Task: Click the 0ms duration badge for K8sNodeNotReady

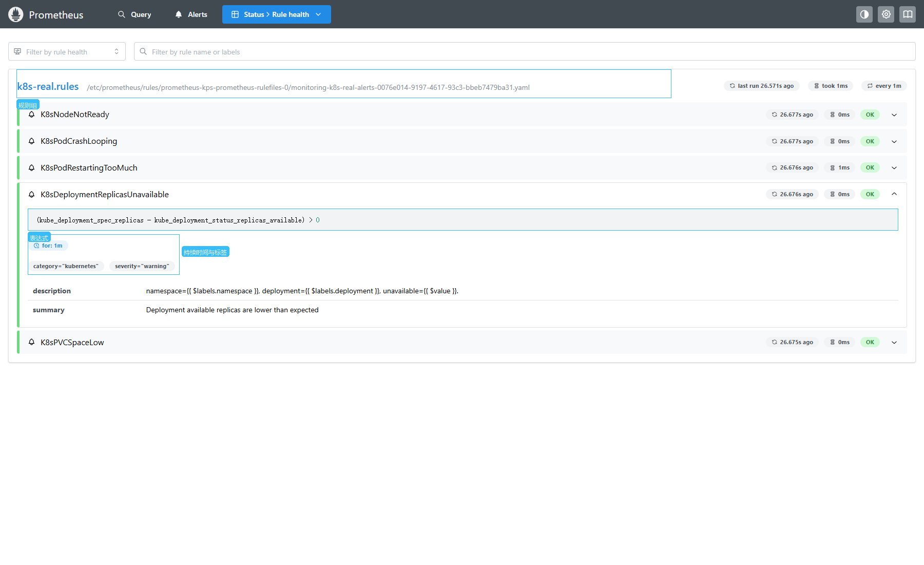Action: point(839,115)
